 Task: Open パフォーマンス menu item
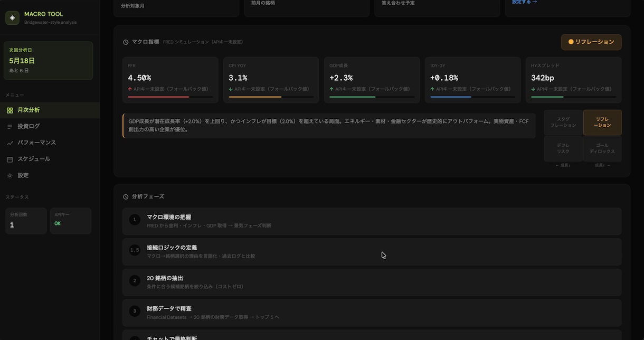(50, 143)
